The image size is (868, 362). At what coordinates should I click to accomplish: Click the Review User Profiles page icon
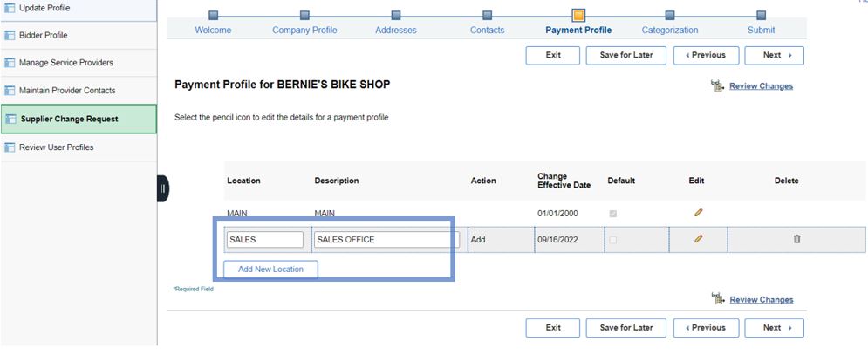click(10, 147)
